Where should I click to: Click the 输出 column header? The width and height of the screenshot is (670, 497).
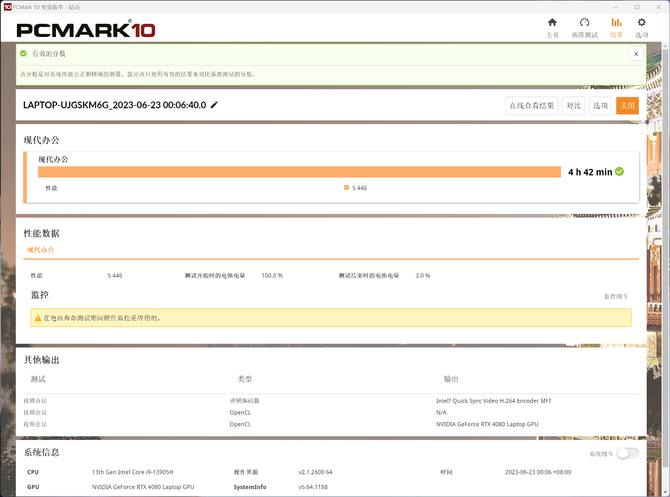(x=451, y=379)
